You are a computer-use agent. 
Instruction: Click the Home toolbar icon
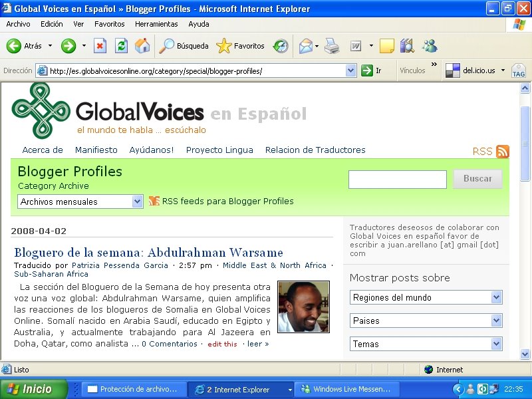[142, 47]
